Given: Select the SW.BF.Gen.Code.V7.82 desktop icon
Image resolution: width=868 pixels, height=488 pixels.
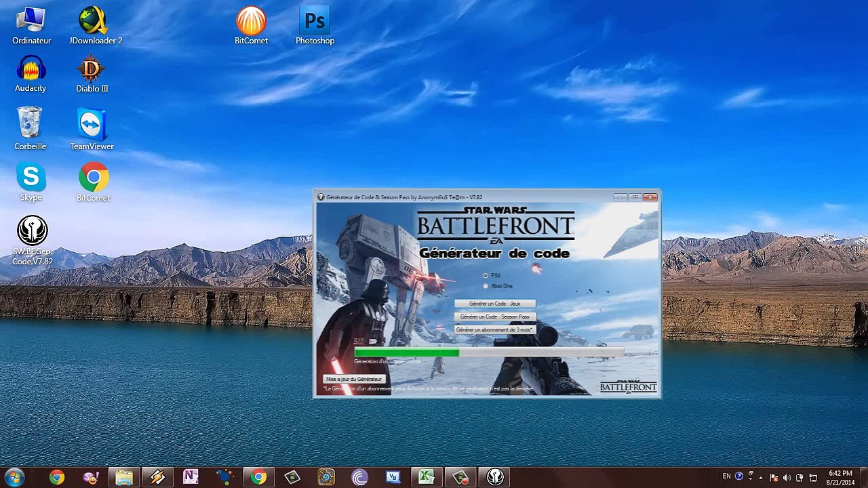Looking at the screenshot, I should pyautogui.click(x=32, y=241).
